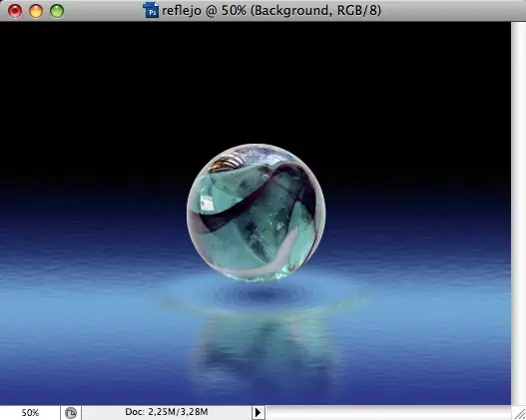This screenshot has width=526, height=420.
Task: Click the glass marble in the canvas
Action: coord(256,212)
